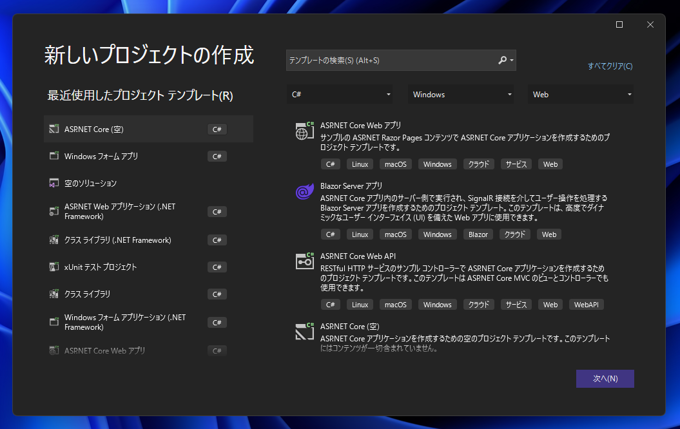
Task: Click the 次へ(N) button
Action: [x=605, y=379]
